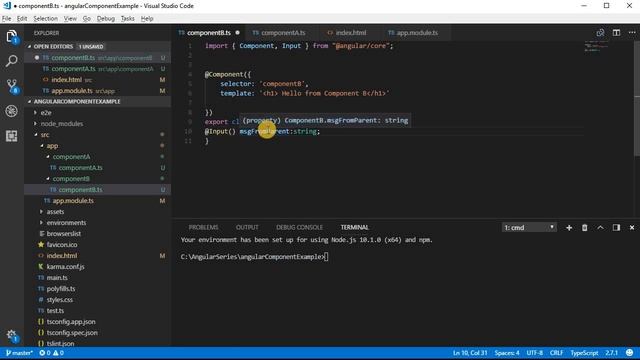
Task: Open the Explorer view in activity bar
Action: click(x=12, y=37)
